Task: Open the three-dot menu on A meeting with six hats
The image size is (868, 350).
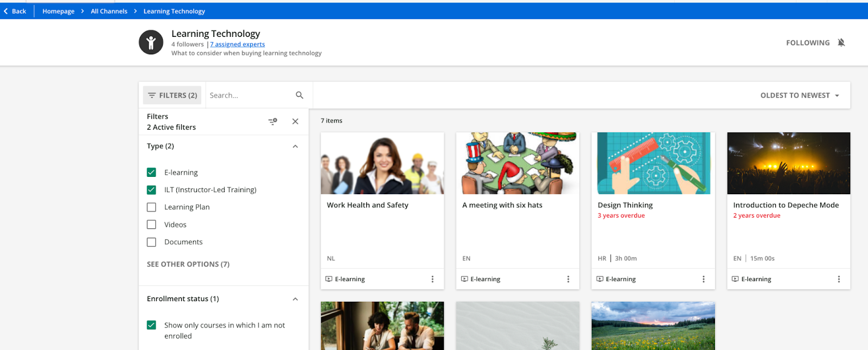Action: click(x=568, y=279)
